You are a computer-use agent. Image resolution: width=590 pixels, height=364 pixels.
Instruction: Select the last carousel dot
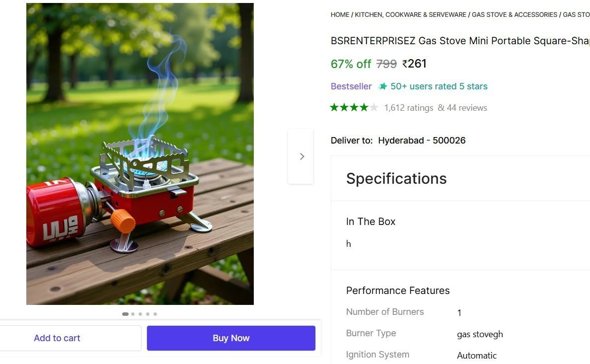coord(155,314)
